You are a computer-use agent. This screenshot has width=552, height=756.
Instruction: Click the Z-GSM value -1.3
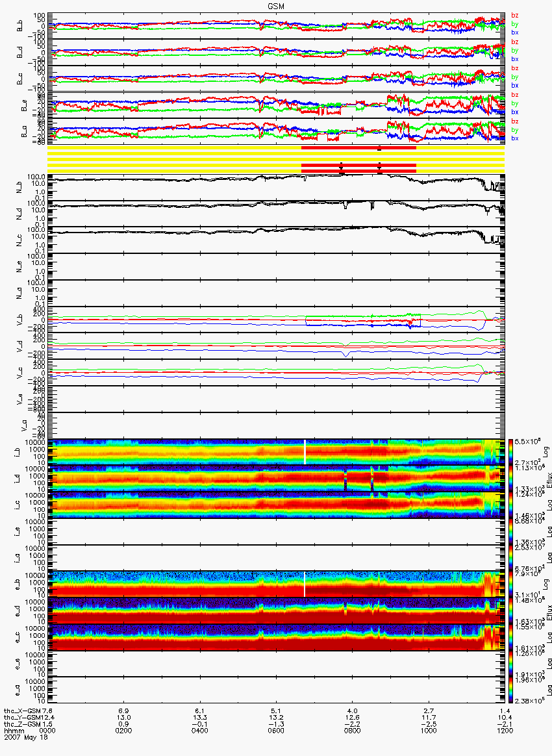[x=276, y=724]
